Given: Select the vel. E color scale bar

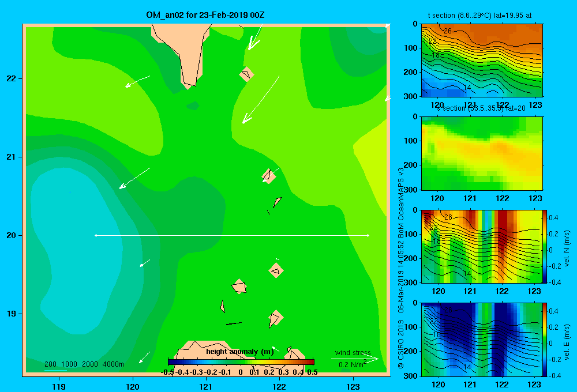Looking at the screenshot, I should (x=545, y=339).
